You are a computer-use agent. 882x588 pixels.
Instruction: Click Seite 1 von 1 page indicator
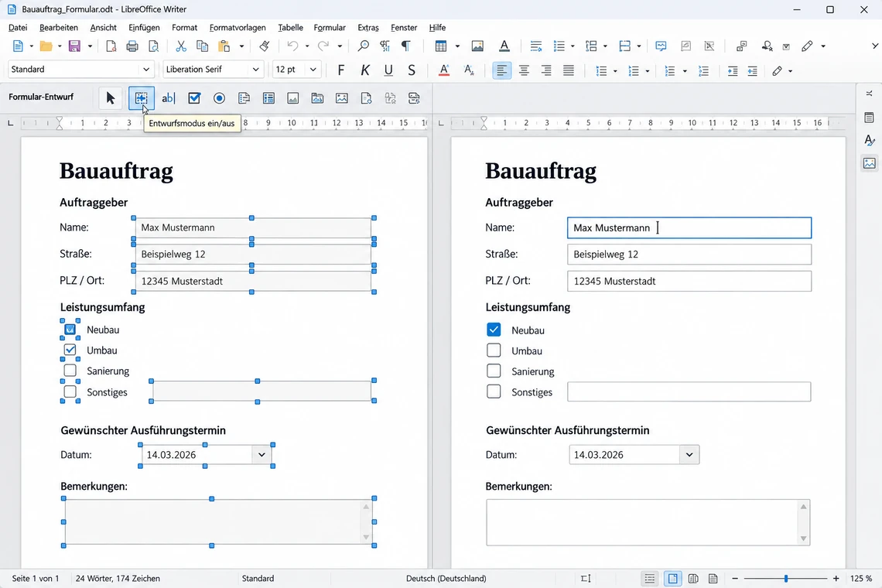tap(36, 579)
